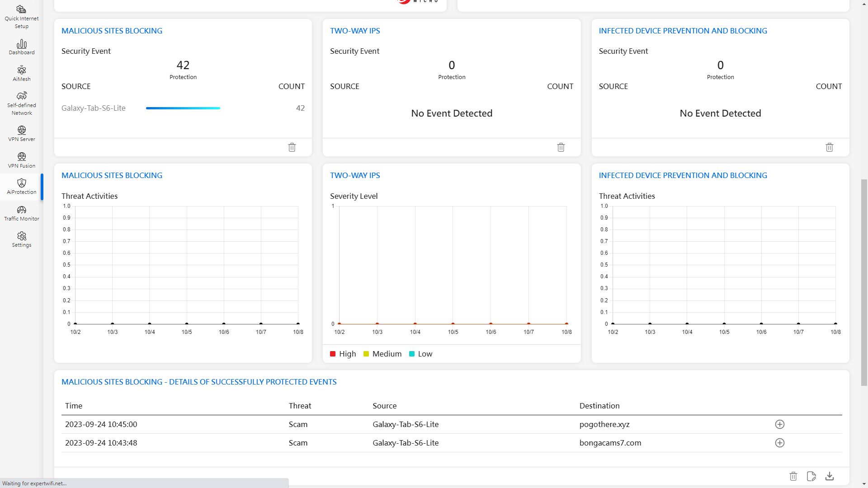Export the events log with the file icon
Screen dimensions: 868x488
click(811, 476)
